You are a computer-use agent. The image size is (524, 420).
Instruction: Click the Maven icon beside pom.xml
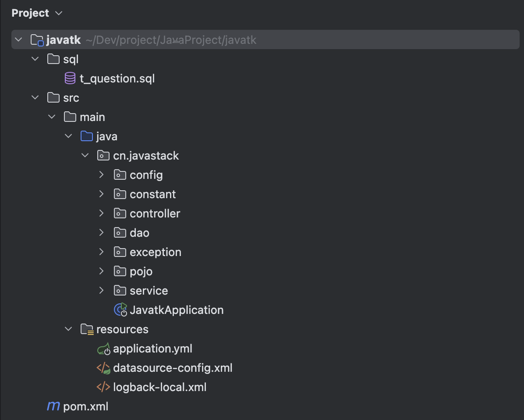click(53, 406)
